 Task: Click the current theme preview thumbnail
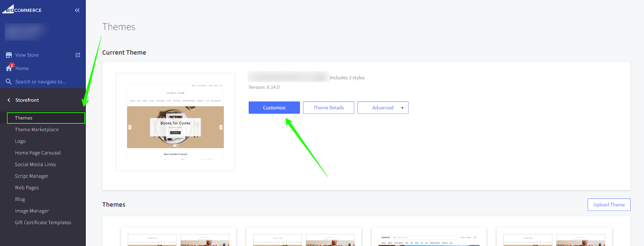coord(175,122)
